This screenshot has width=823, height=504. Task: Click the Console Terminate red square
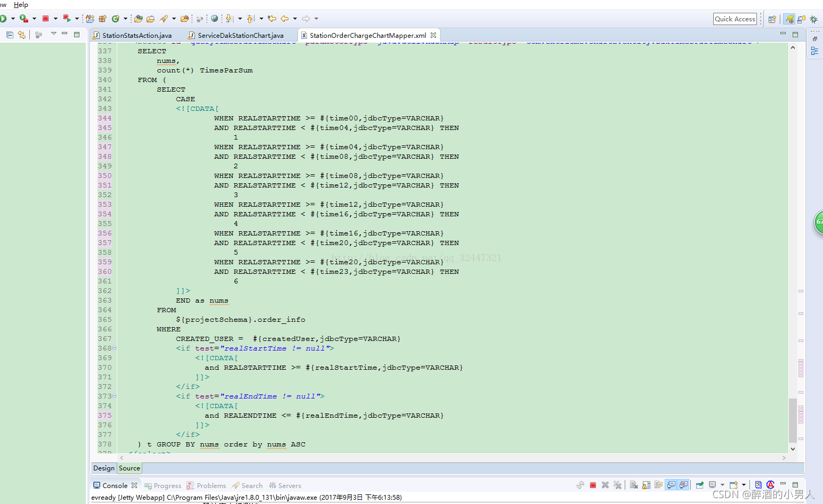pyautogui.click(x=593, y=485)
